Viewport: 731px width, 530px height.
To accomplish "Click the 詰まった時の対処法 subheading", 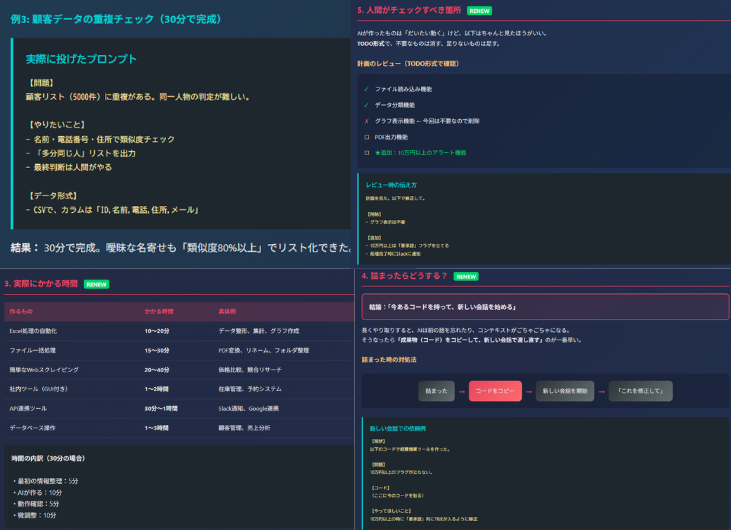I will (389, 360).
